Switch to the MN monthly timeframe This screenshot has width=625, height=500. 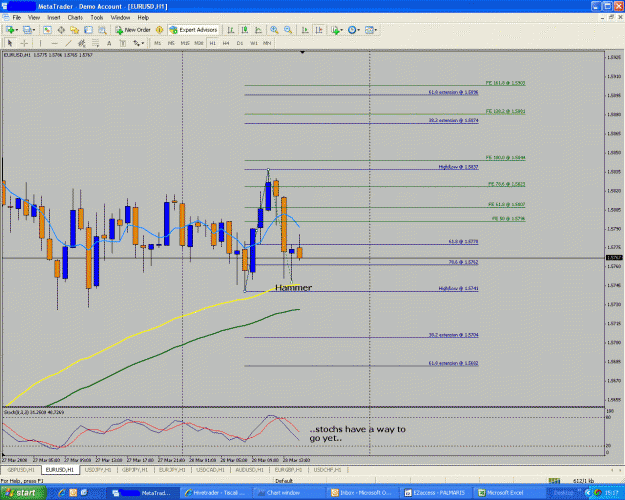coord(267,43)
